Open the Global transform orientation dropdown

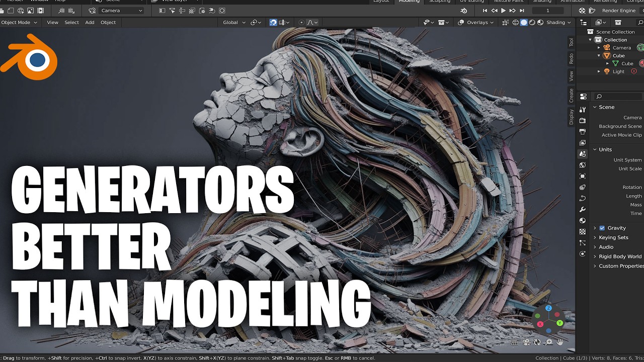(x=234, y=23)
